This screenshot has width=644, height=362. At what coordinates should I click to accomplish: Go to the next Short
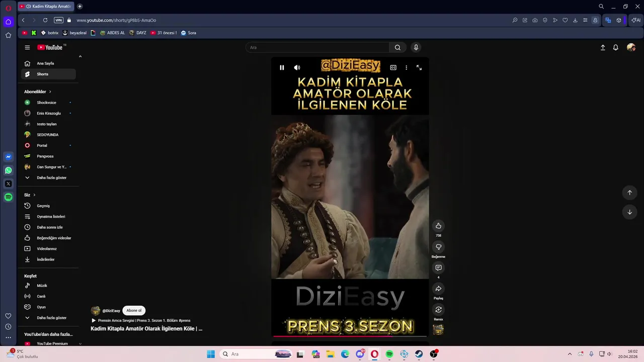tap(629, 212)
